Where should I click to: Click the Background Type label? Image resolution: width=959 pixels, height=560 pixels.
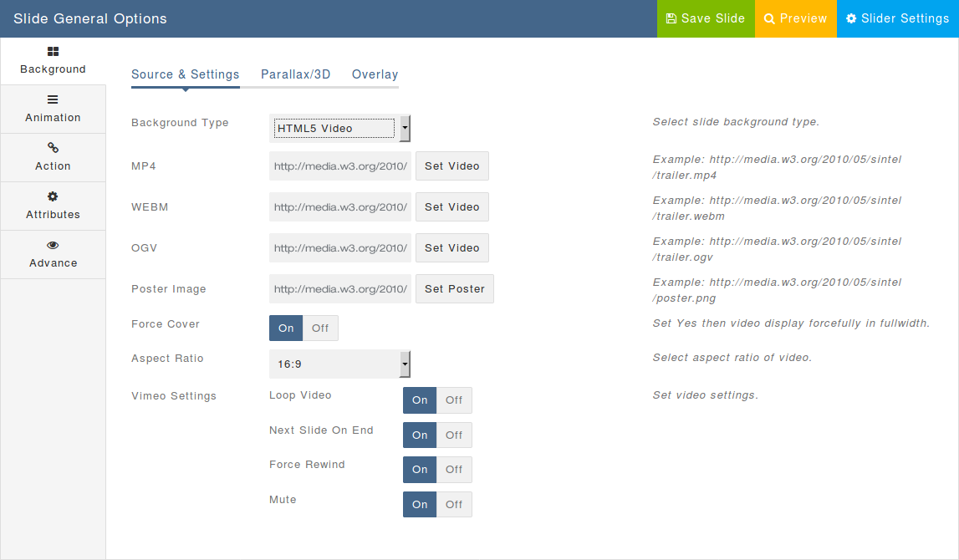pyautogui.click(x=180, y=122)
